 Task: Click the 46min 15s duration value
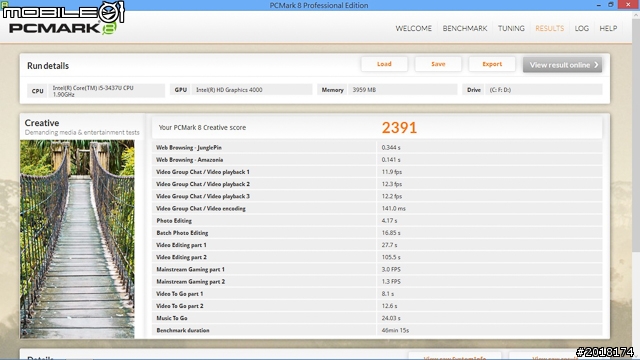(x=395, y=330)
